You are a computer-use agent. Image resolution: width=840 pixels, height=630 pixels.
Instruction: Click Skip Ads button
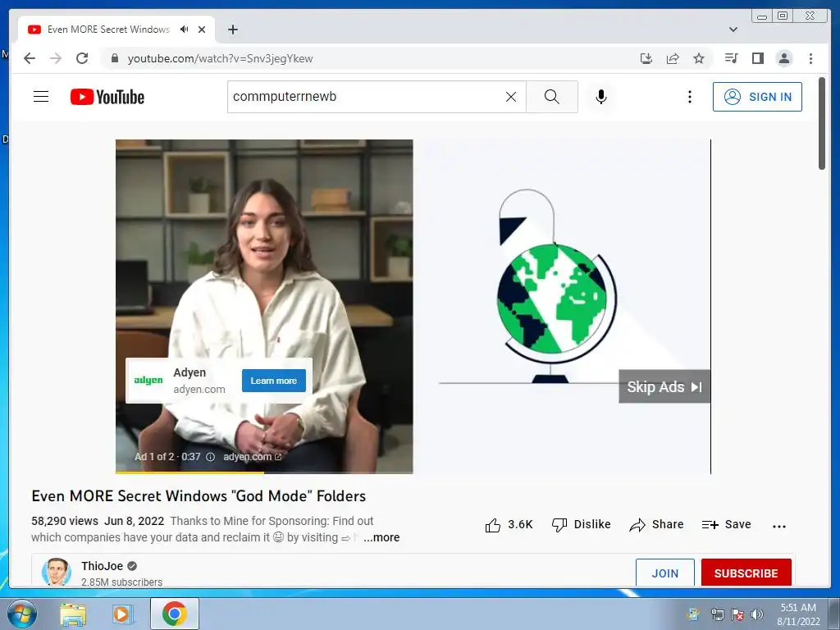[x=664, y=386]
